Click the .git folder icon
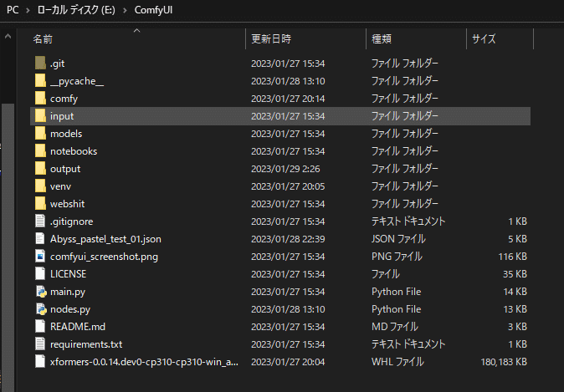564x392 pixels. click(40, 64)
